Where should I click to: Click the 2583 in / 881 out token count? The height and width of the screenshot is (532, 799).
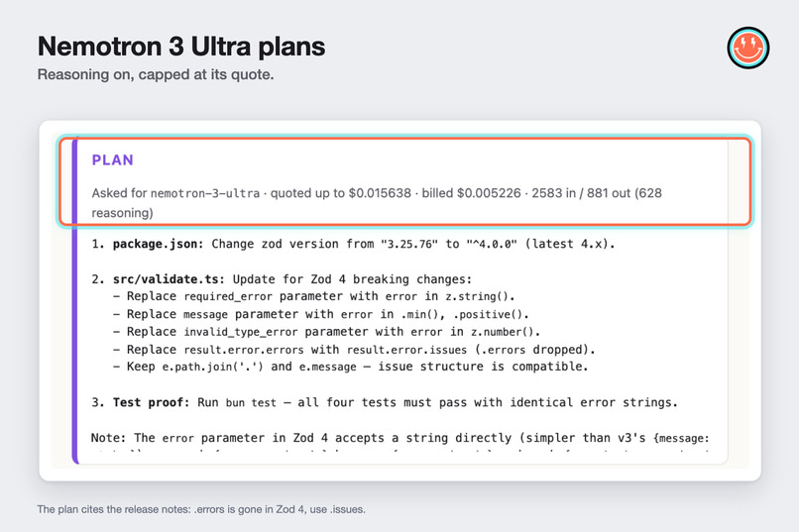(x=581, y=193)
